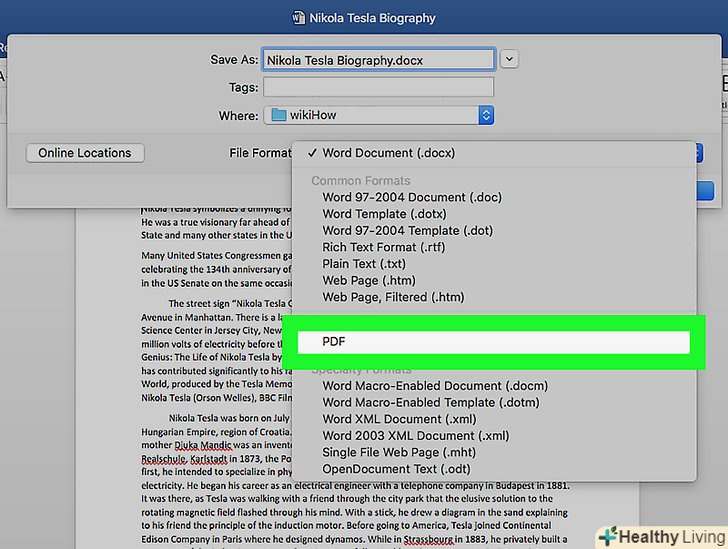Viewport: 728px width, 549px height.
Task: Click the blue Save button at dialog edge
Action: [705, 191]
